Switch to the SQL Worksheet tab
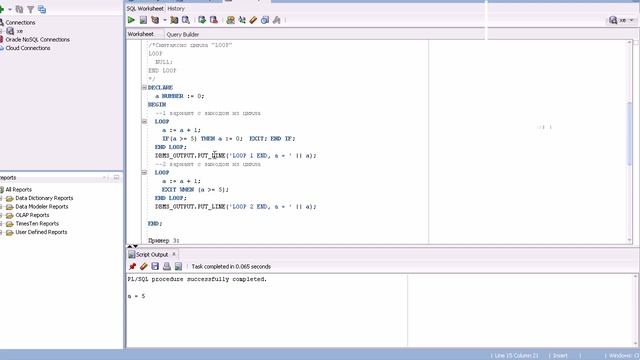 point(145,9)
